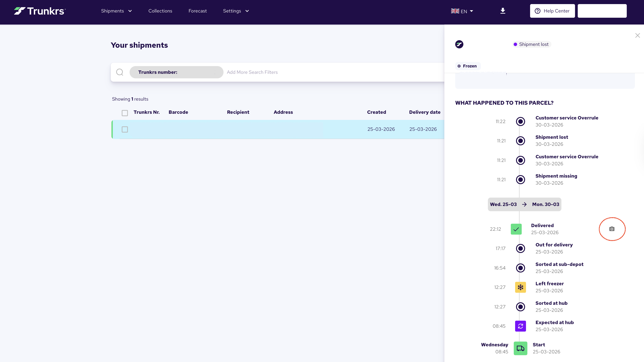Click the round Trunkrs badge in panel

coord(459,44)
